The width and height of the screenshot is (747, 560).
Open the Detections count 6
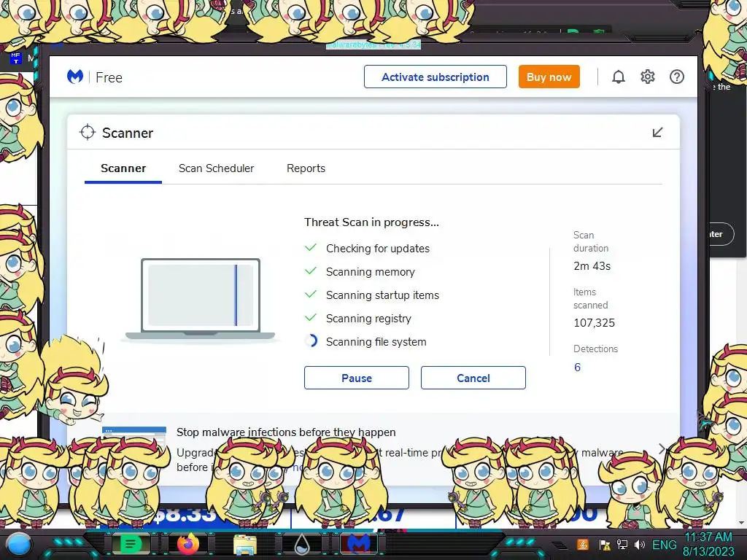578,367
